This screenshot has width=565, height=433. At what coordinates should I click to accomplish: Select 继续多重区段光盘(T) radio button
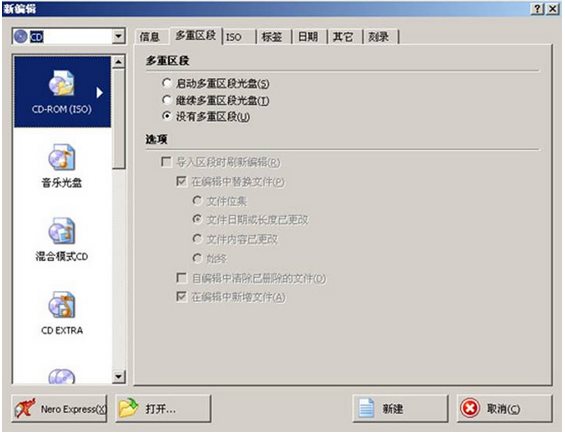[x=166, y=100]
